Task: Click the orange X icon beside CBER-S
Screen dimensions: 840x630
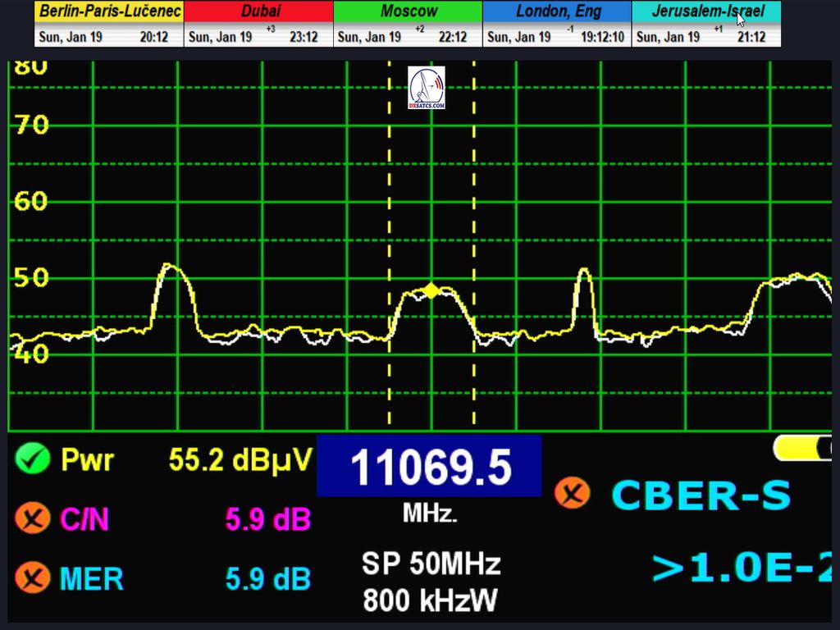Action: [573, 494]
